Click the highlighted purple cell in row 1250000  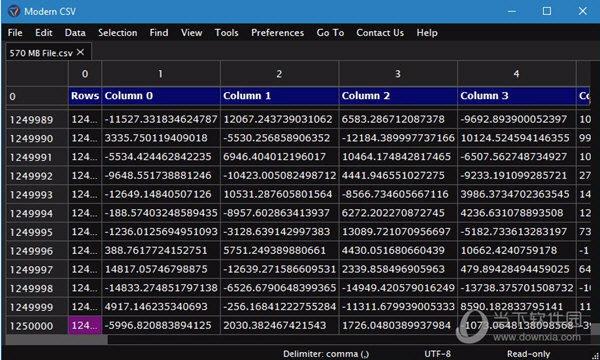[x=85, y=326]
